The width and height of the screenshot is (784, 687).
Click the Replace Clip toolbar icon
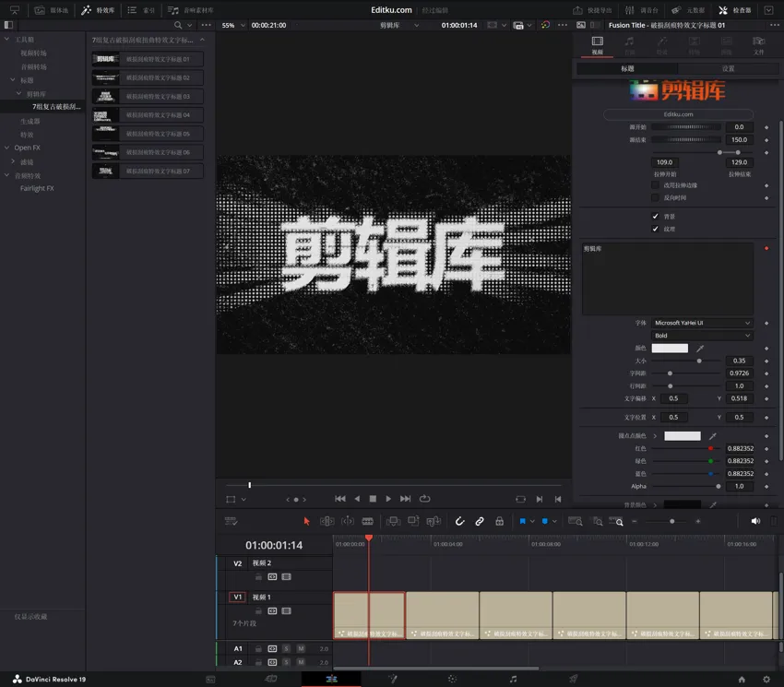pos(434,521)
